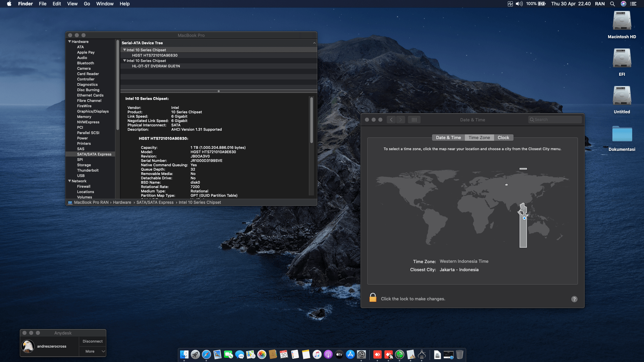Viewport: 644px width, 362px height.
Task: Open Siri from the menu bar
Action: tap(624, 4)
